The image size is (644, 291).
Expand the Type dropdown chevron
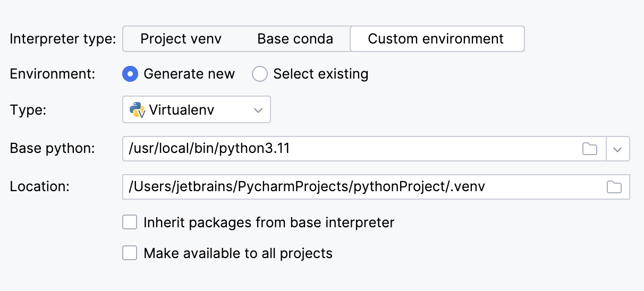point(258,110)
